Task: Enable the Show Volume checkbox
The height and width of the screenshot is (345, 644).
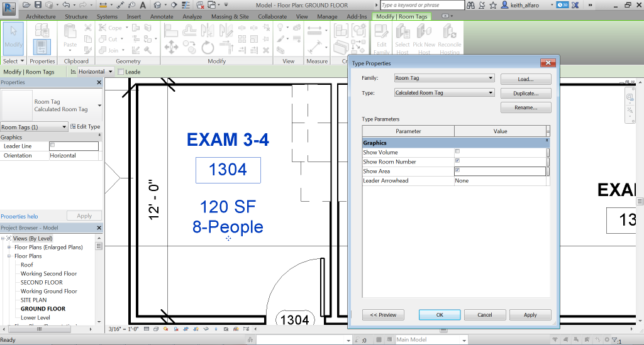Action: point(457,152)
